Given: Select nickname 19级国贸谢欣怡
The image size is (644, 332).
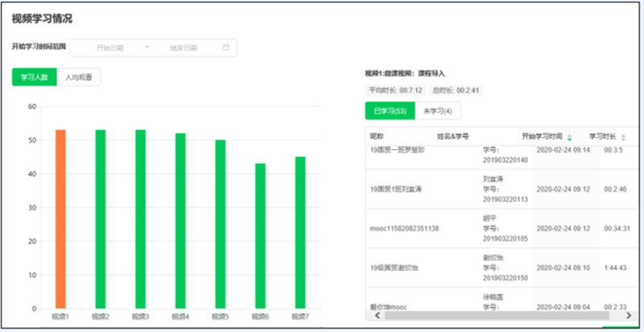Looking at the screenshot, I should pyautogui.click(x=394, y=268).
